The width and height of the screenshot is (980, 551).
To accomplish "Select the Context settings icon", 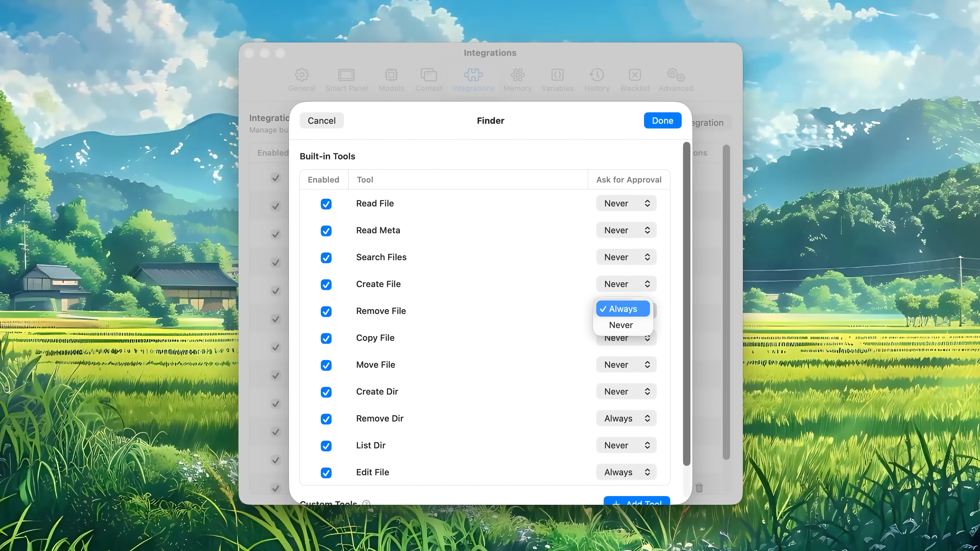I will point(429,79).
